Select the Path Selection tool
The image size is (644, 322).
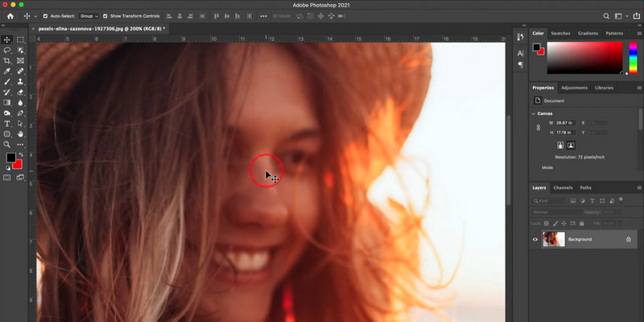click(20, 124)
